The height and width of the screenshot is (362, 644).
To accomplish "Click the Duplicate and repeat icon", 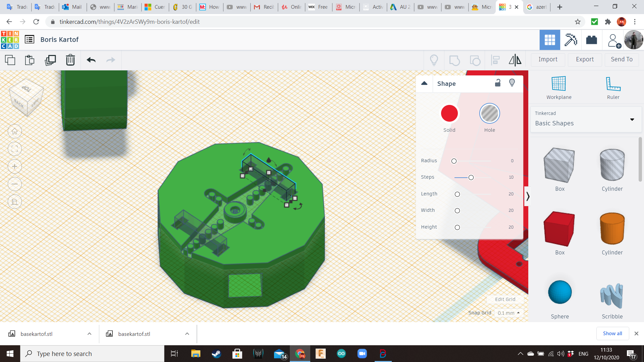I will (50, 60).
